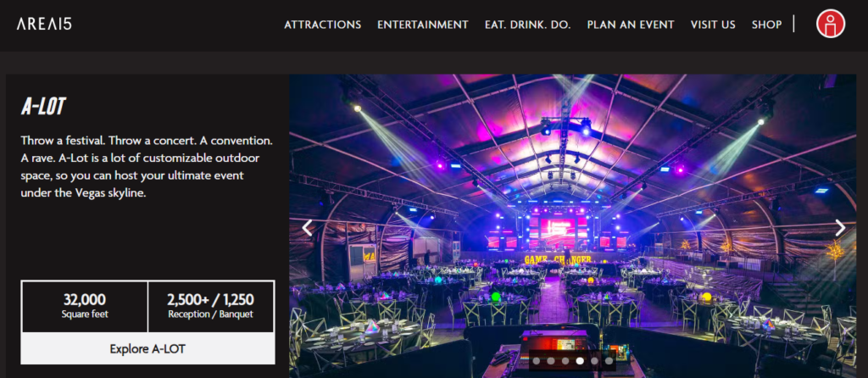Select the fifth carousel dot

click(x=594, y=361)
